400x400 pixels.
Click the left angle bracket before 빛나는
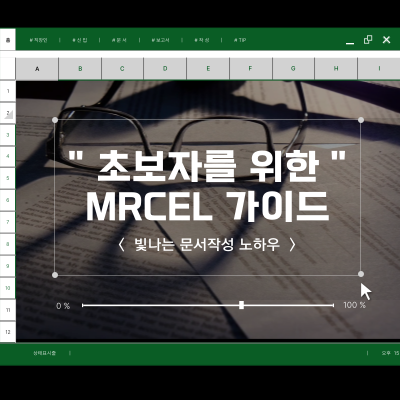point(121,245)
